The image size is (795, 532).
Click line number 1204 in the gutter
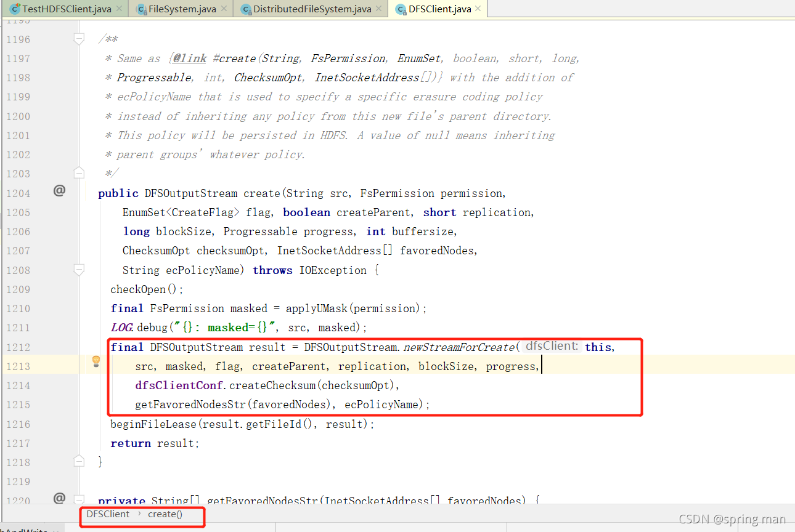point(18,193)
